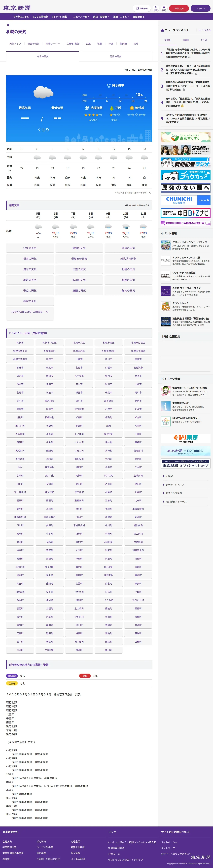Open the 新聞記者ラジオ podcast banner
This screenshot has width=213, height=868.
185,163
